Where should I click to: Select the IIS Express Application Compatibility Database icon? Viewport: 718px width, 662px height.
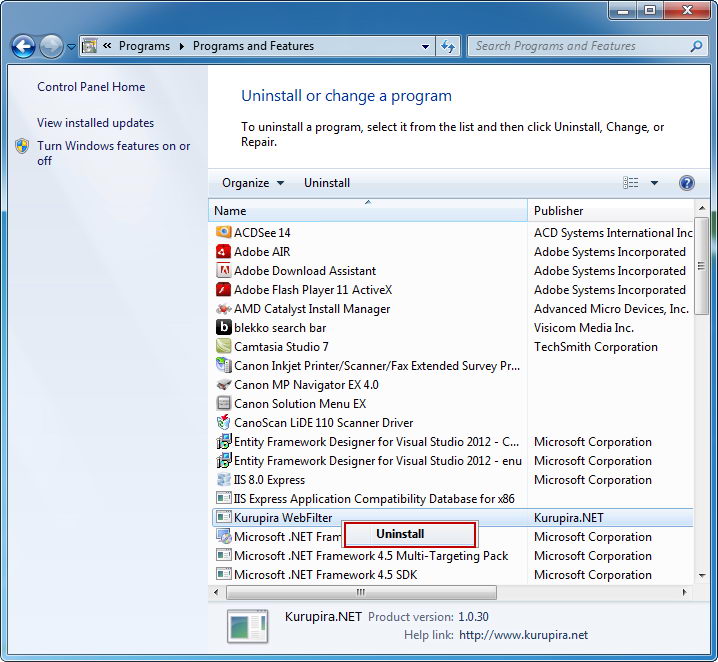click(223, 498)
